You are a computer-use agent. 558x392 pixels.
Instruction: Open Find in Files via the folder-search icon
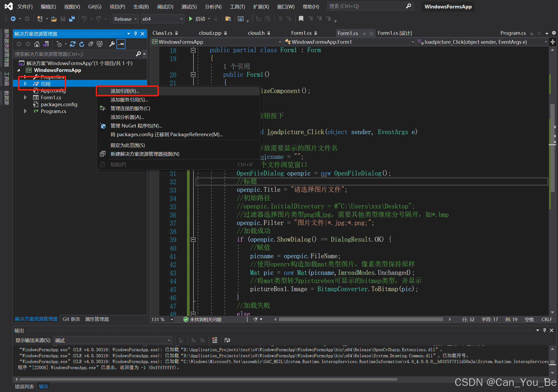(228, 19)
